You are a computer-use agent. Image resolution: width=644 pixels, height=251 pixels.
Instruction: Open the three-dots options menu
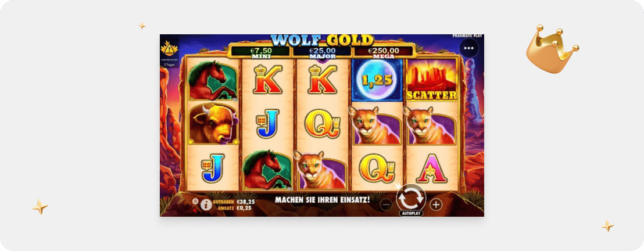coord(468,48)
